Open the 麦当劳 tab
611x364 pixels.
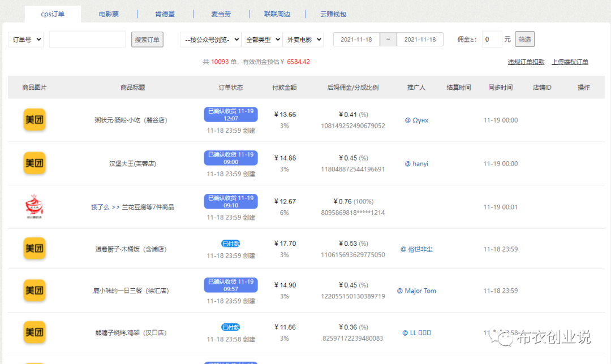(221, 14)
